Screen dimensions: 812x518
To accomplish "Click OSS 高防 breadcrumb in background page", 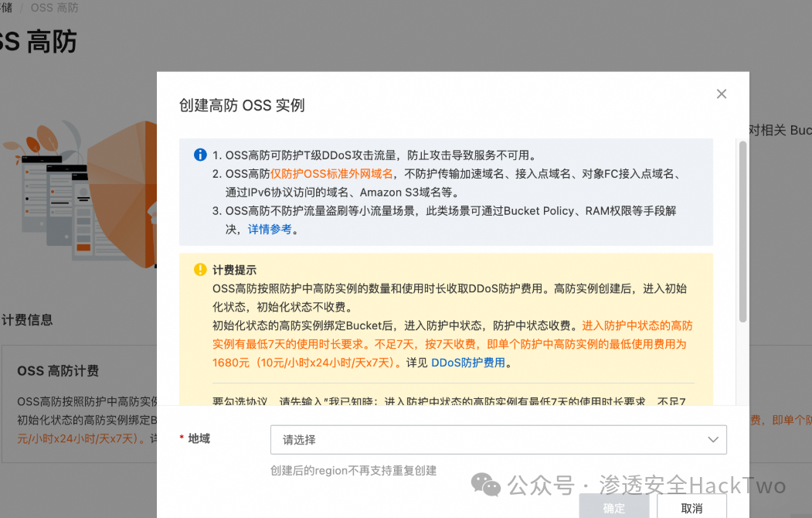I will coord(54,7).
